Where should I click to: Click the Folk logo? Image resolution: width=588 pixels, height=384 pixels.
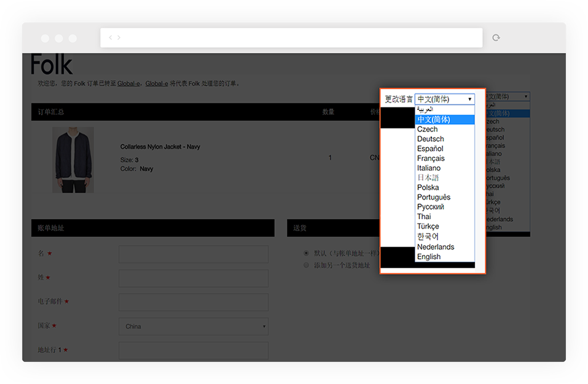click(52, 65)
